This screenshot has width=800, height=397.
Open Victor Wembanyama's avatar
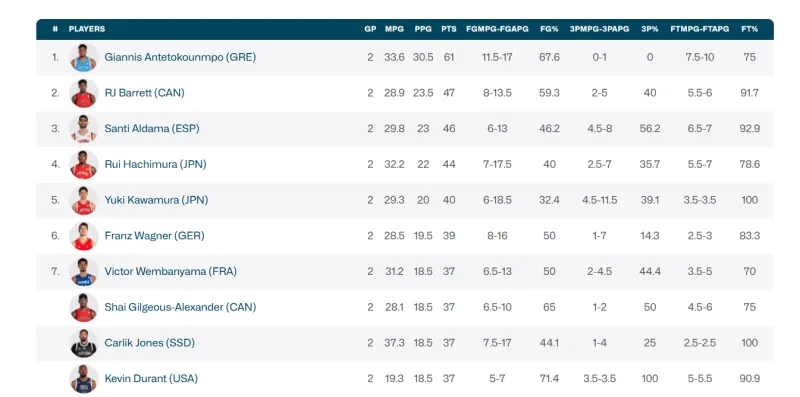[83, 271]
